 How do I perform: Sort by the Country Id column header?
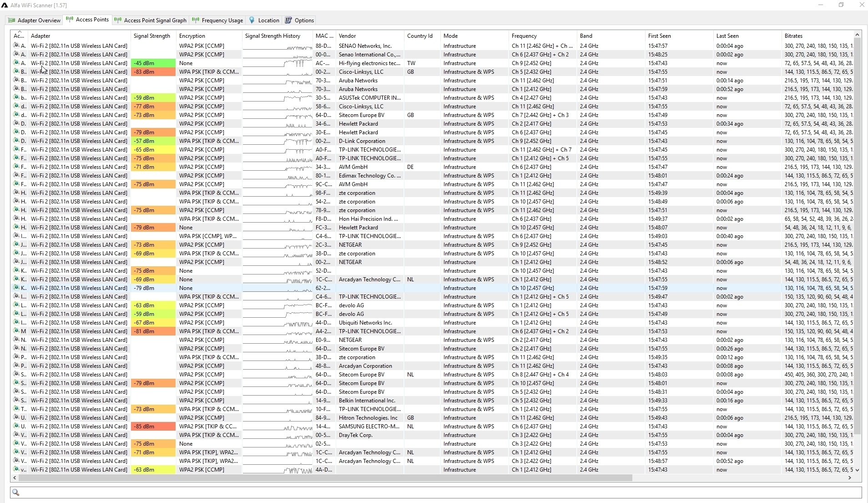tap(422, 36)
